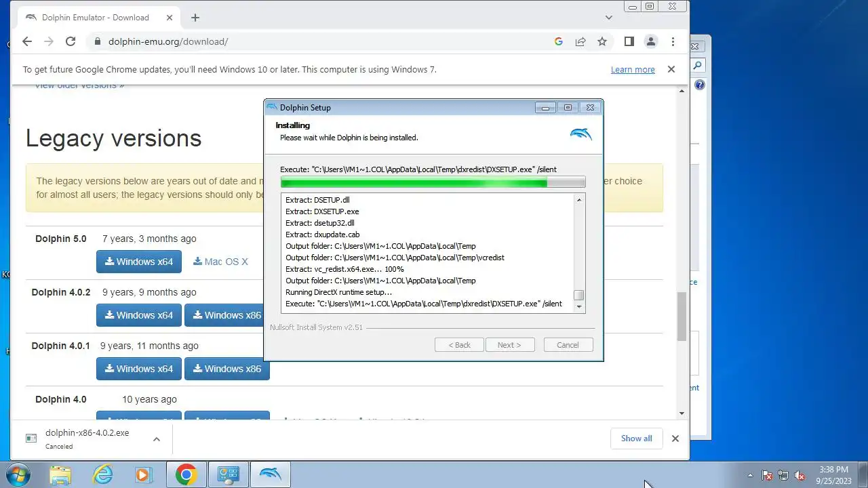Viewport: 868px width, 488px height.
Task: Download Dolphin 4.0.1 Windows x64
Action: click(139, 369)
